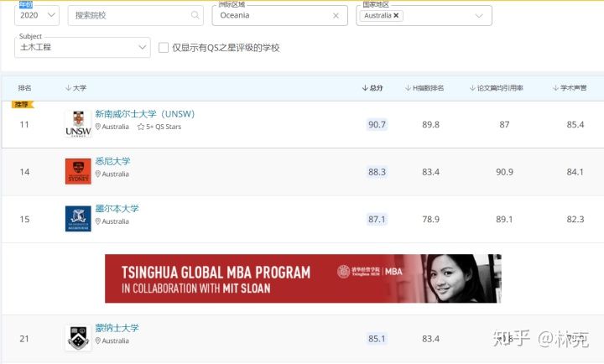
Task: Click the UNSW logo thumbnail
Action: pos(78,124)
